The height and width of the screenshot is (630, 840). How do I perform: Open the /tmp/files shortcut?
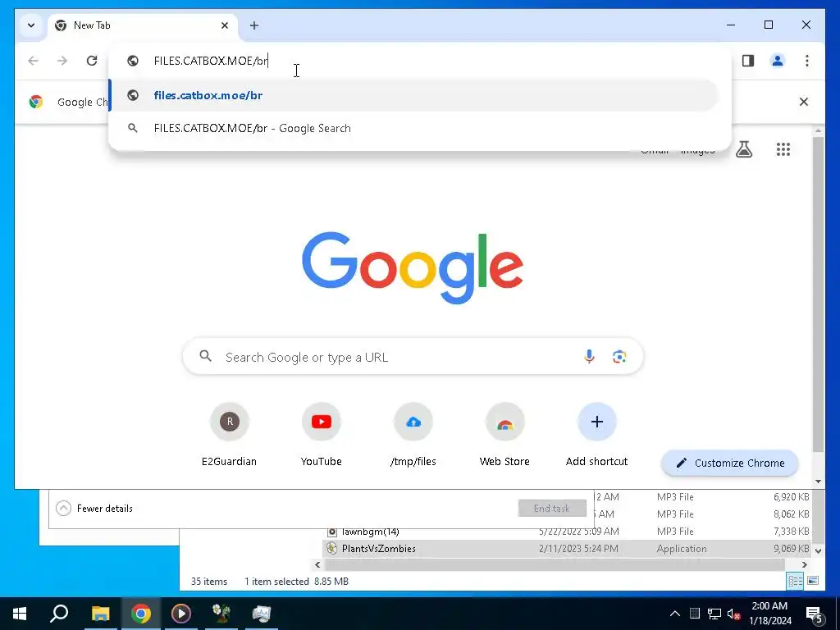pyautogui.click(x=413, y=434)
